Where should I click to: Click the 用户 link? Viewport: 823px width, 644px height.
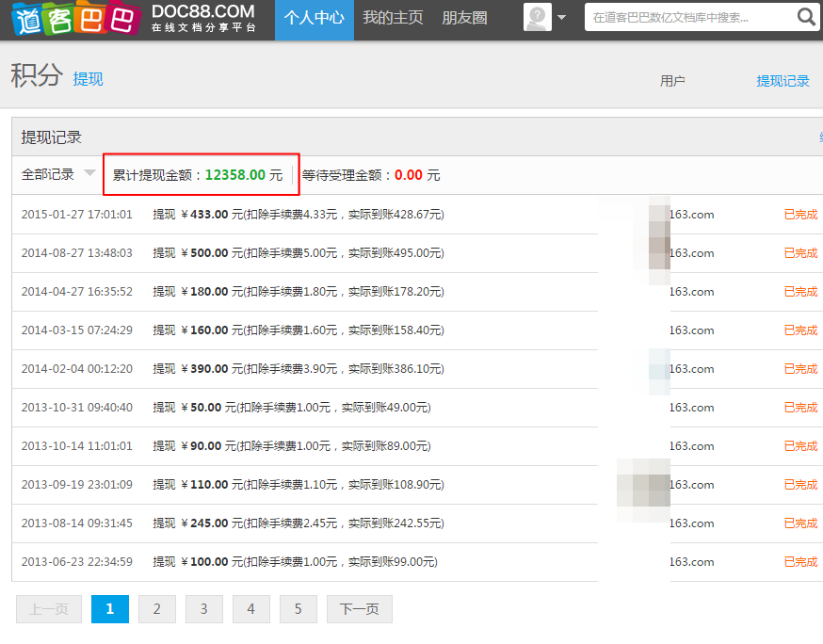(672, 81)
